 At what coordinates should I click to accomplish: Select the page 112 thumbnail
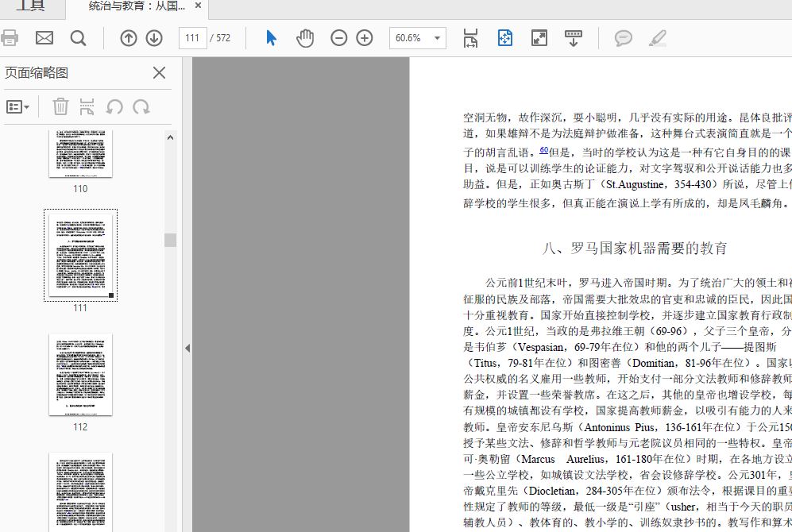(x=80, y=375)
